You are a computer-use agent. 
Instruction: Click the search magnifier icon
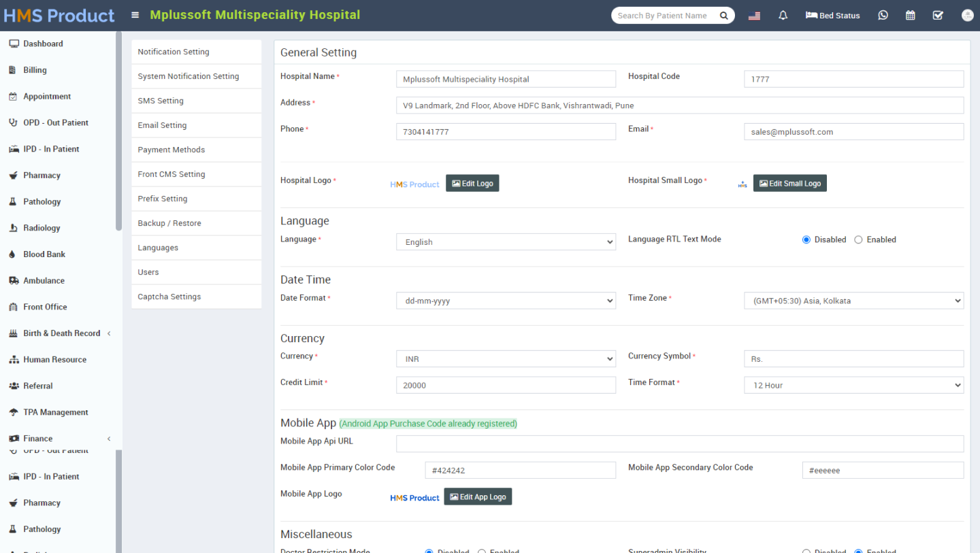click(723, 16)
